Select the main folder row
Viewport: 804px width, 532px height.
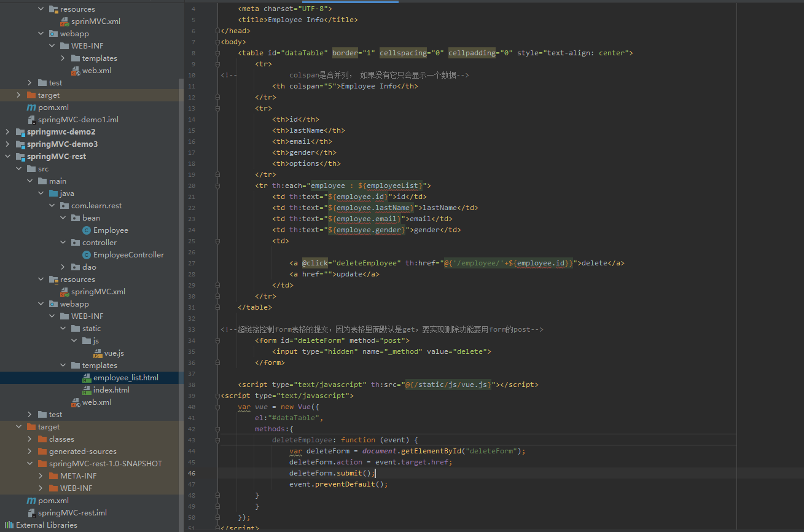pyautogui.click(x=92, y=181)
